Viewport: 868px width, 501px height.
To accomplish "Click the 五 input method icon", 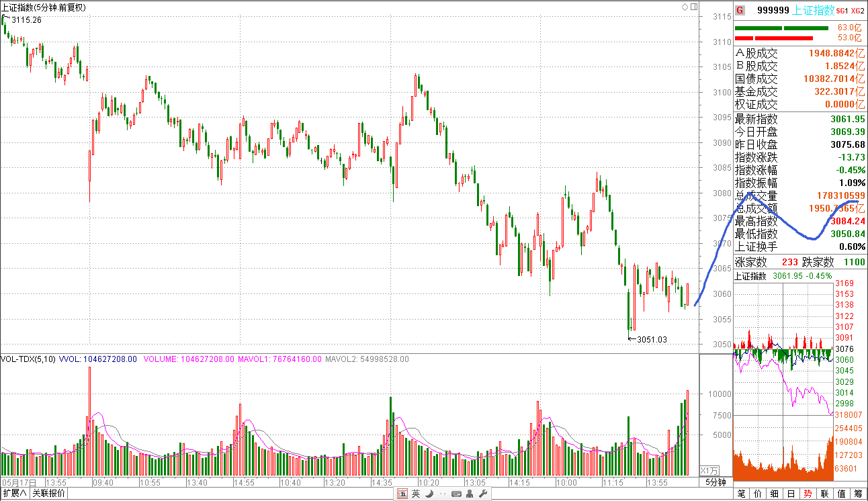I will (402, 494).
